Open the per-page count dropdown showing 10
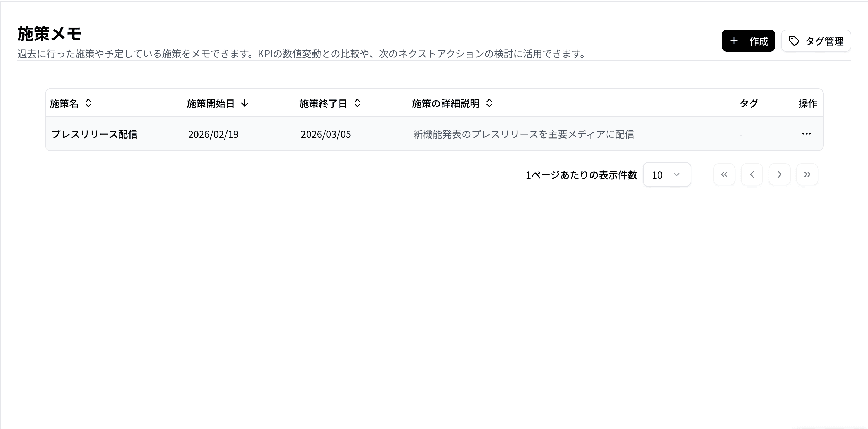The height and width of the screenshot is (429, 868). pos(666,174)
